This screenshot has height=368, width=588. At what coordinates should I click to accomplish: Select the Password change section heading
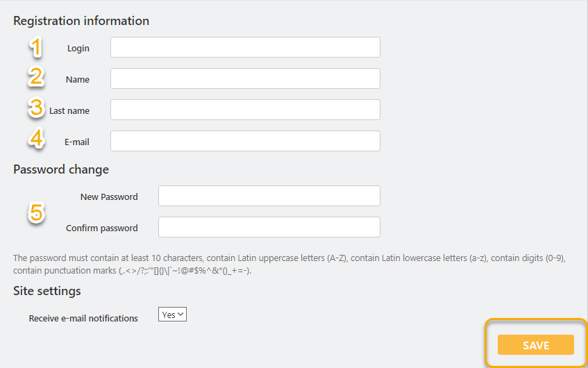61,169
